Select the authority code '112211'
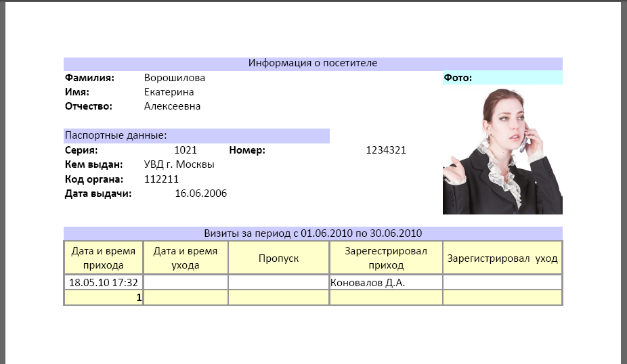The height and width of the screenshot is (364, 627). coord(161,179)
